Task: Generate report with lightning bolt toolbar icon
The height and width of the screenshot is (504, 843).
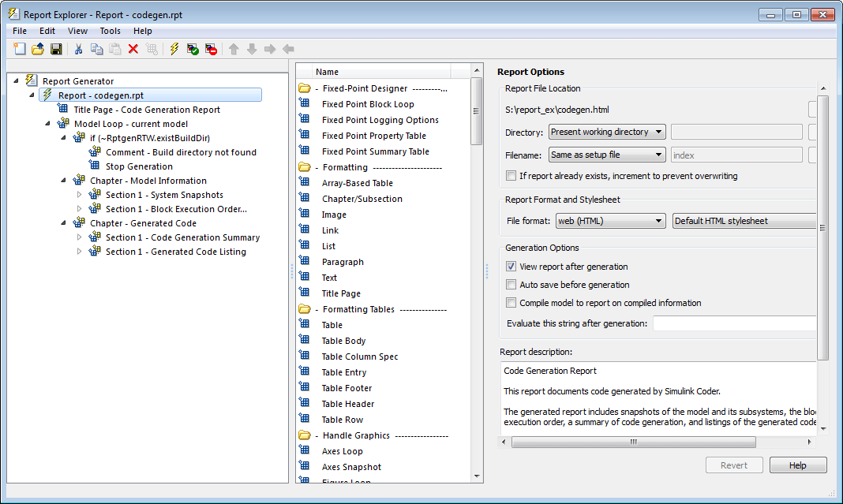Action: coord(174,50)
